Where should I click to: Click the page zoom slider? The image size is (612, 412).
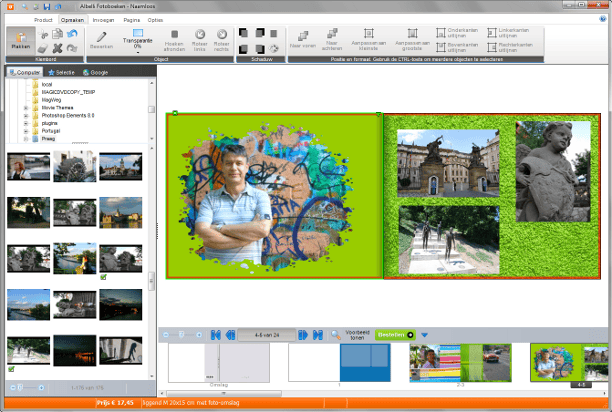pyautogui.click(x=182, y=334)
